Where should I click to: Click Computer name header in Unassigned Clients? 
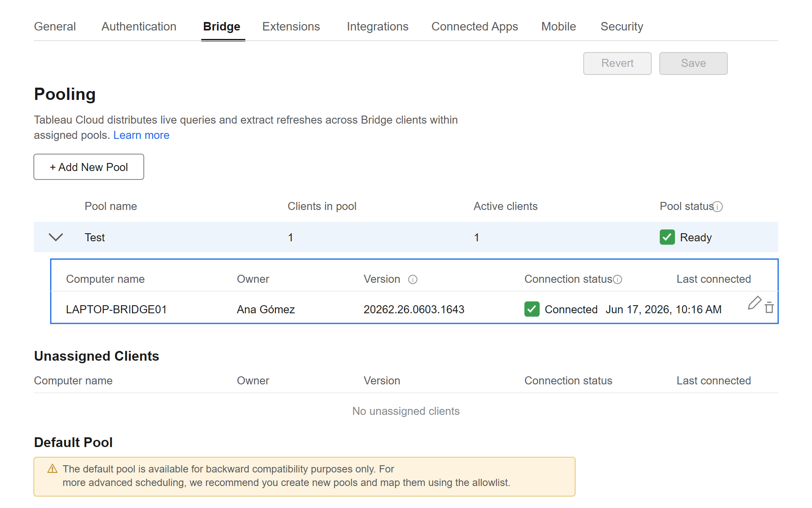pos(73,381)
